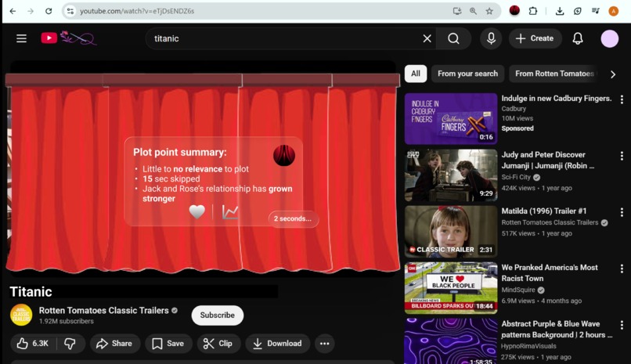The height and width of the screenshot is (364, 631).
Task: Select the All filter chip
Action: pos(416,74)
